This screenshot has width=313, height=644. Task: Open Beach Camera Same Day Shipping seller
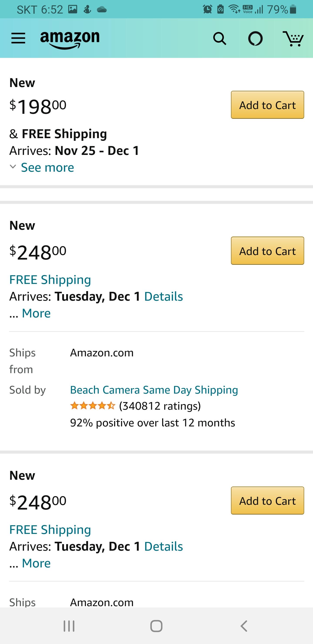click(154, 390)
